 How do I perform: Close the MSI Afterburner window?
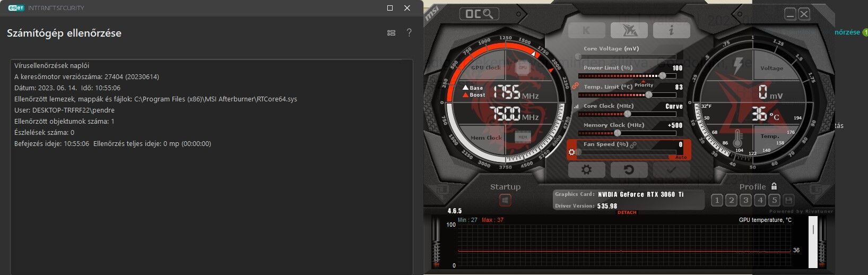pyautogui.click(x=804, y=14)
